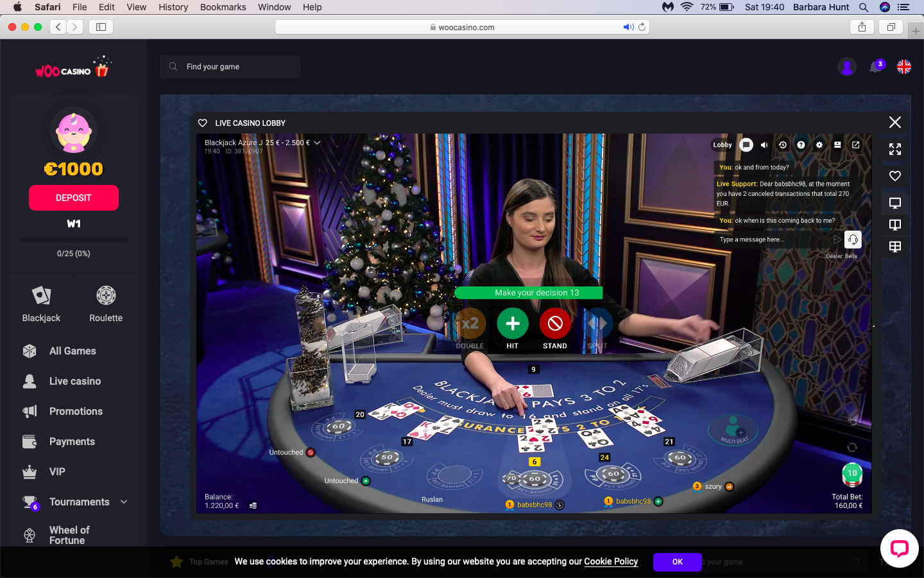Viewport: 924px width, 578px height.
Task: Open the Lobby from the game toolbar
Action: [x=723, y=145]
